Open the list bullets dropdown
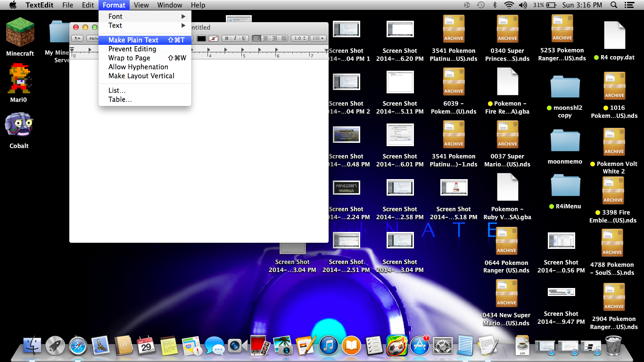This screenshot has height=362, width=644. pos(319,38)
